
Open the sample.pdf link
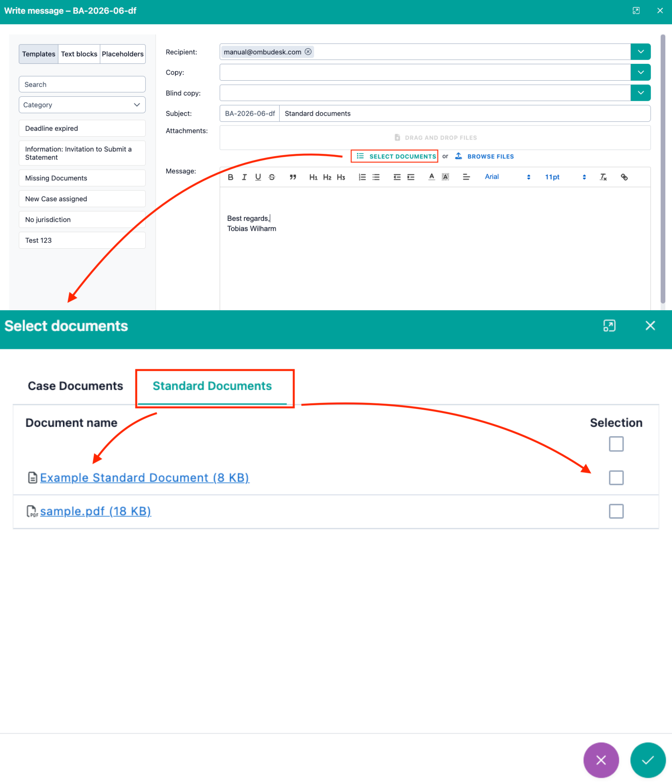point(96,511)
